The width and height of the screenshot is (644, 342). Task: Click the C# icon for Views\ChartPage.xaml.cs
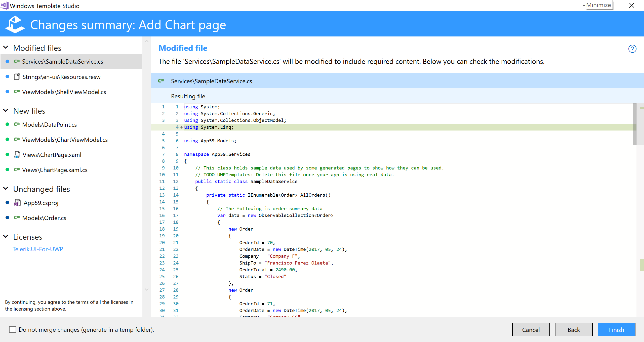(x=16, y=169)
